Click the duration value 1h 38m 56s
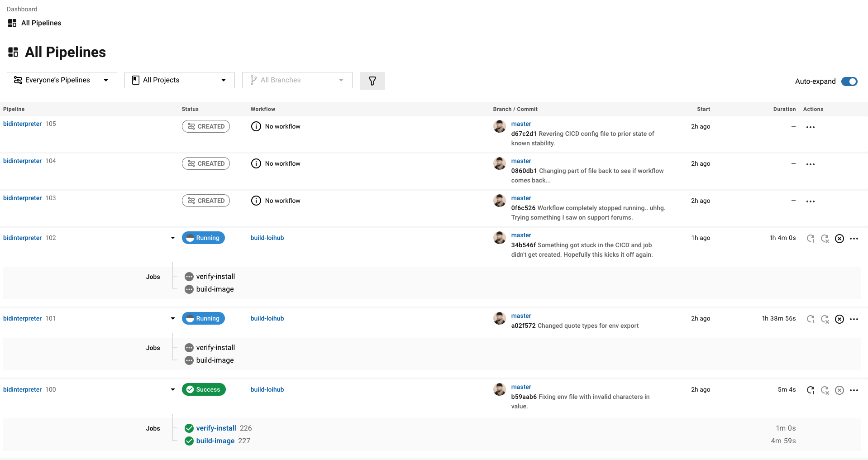This screenshot has height=460, width=868. click(x=779, y=318)
